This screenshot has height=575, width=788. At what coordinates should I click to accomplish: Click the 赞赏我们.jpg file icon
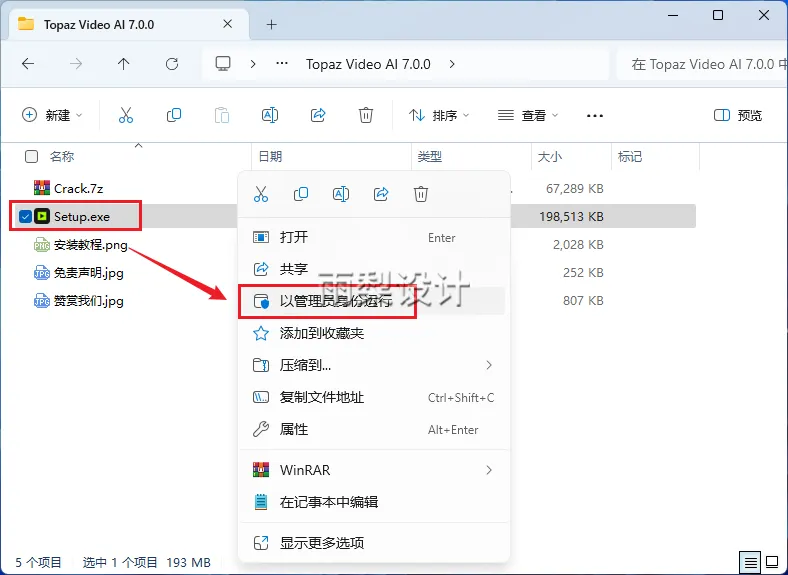[x=42, y=301]
